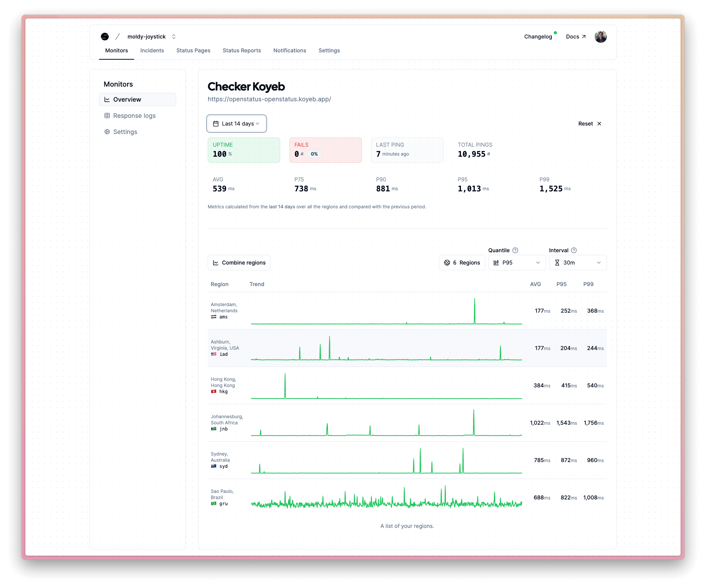Click the hourglass icon in the Interval selector
Image resolution: width=706 pixels, height=588 pixels.
[557, 263]
